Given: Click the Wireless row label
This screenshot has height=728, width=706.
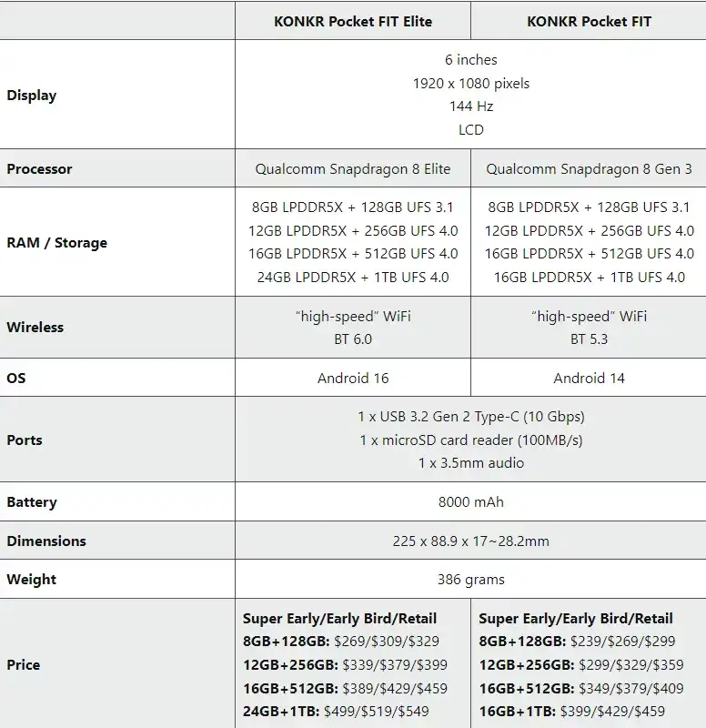Looking at the screenshot, I should click(x=35, y=327).
